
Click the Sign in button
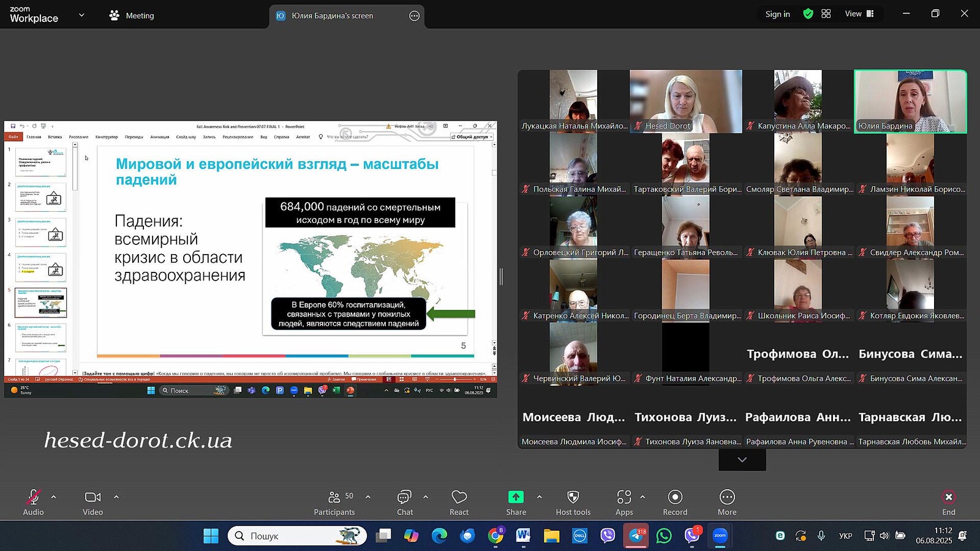point(777,14)
